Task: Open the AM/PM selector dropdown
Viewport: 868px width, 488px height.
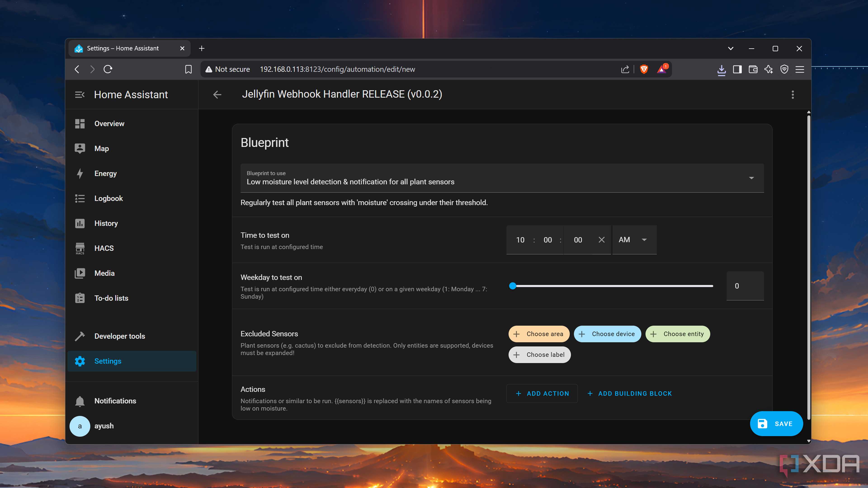Action: pos(634,240)
